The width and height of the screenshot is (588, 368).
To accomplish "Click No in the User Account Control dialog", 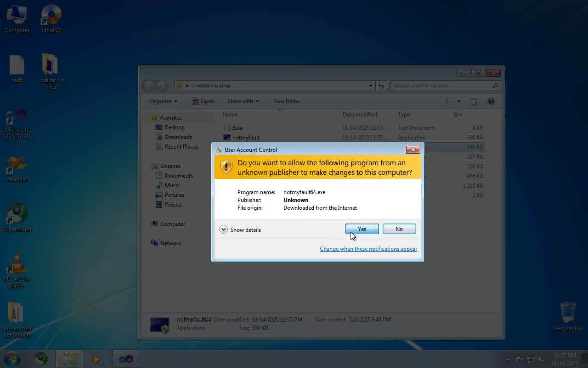I will click(399, 229).
